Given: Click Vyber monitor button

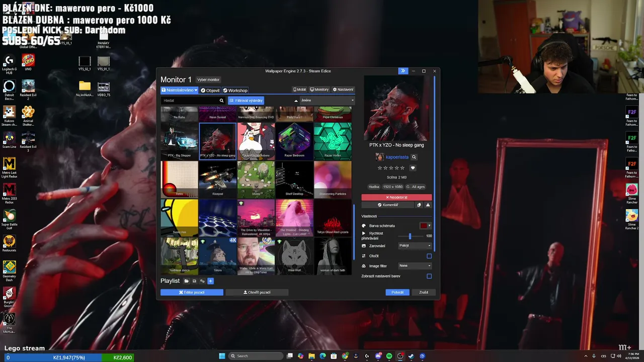Looking at the screenshot, I should click(208, 79).
